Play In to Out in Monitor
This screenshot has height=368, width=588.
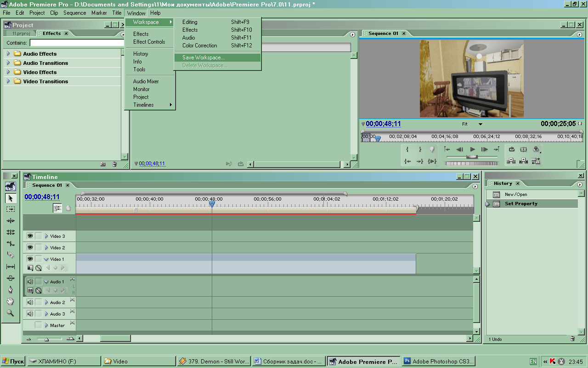[x=432, y=161]
